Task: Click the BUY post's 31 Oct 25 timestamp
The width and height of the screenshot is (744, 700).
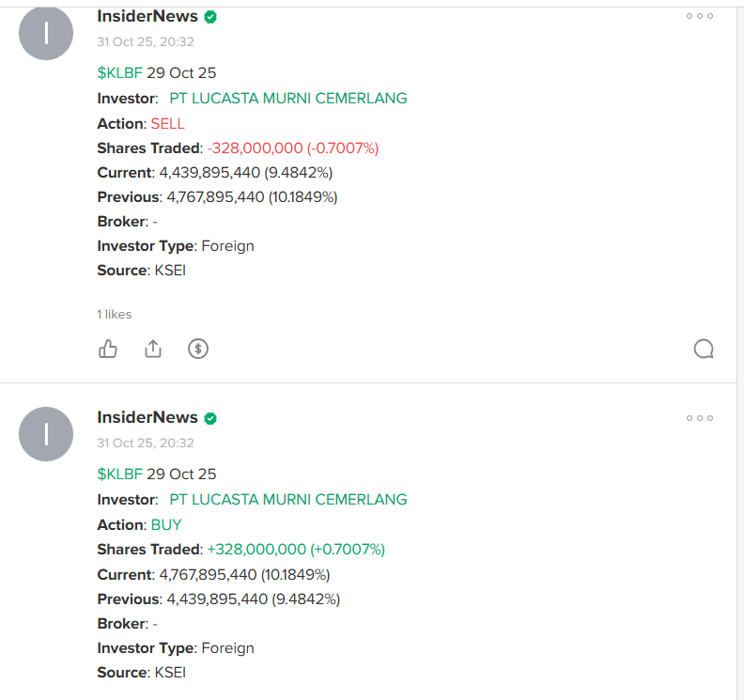Action: [x=146, y=443]
